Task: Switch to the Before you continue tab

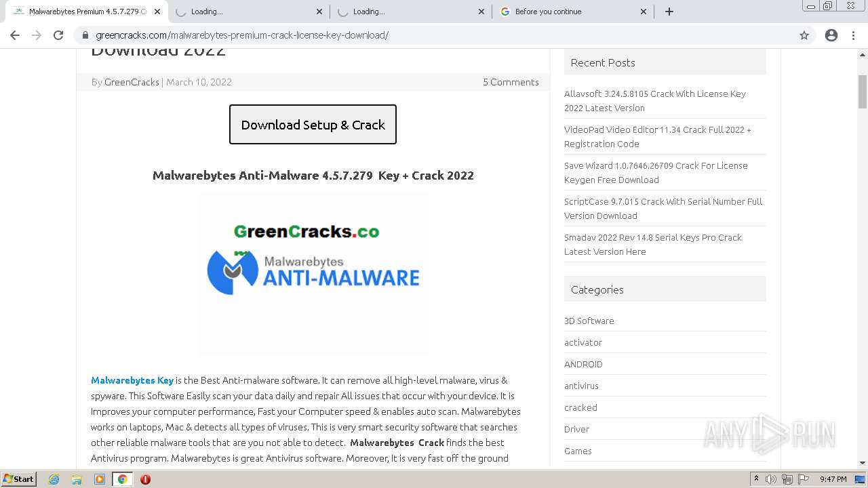Action: [x=572, y=12]
